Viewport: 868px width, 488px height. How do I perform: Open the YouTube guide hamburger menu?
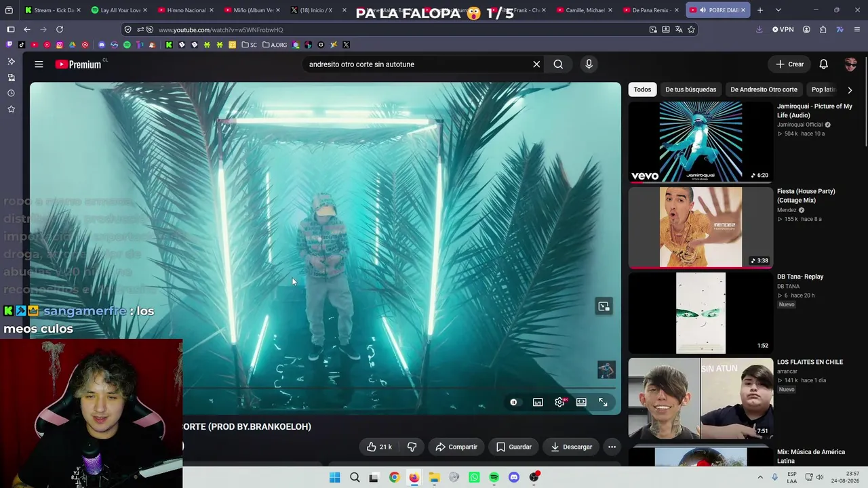click(x=39, y=64)
